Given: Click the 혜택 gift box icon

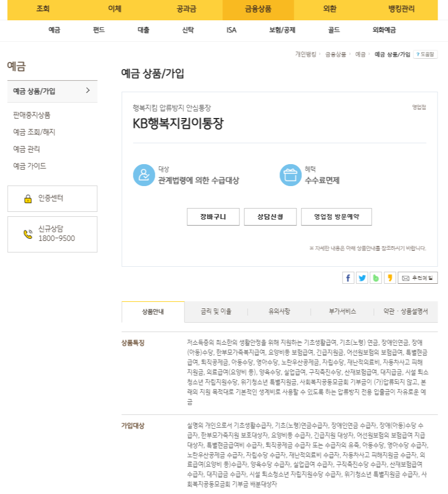Looking at the screenshot, I should click(290, 175).
